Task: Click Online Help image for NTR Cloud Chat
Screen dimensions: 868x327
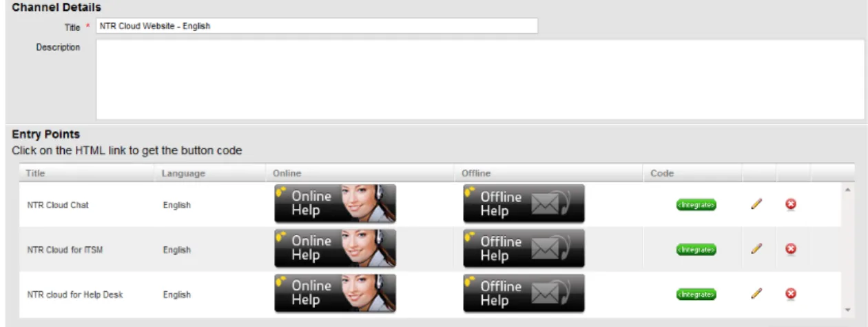Action: click(335, 204)
